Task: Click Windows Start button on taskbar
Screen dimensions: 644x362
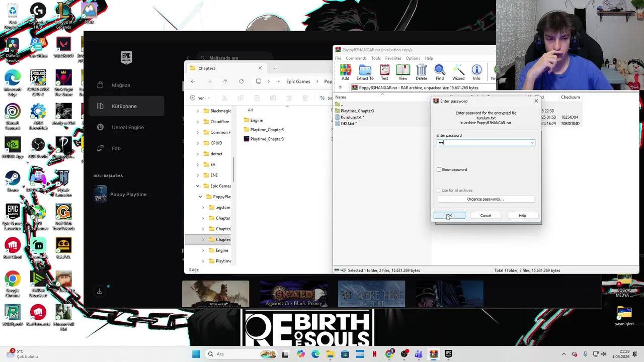Action: [196, 354]
